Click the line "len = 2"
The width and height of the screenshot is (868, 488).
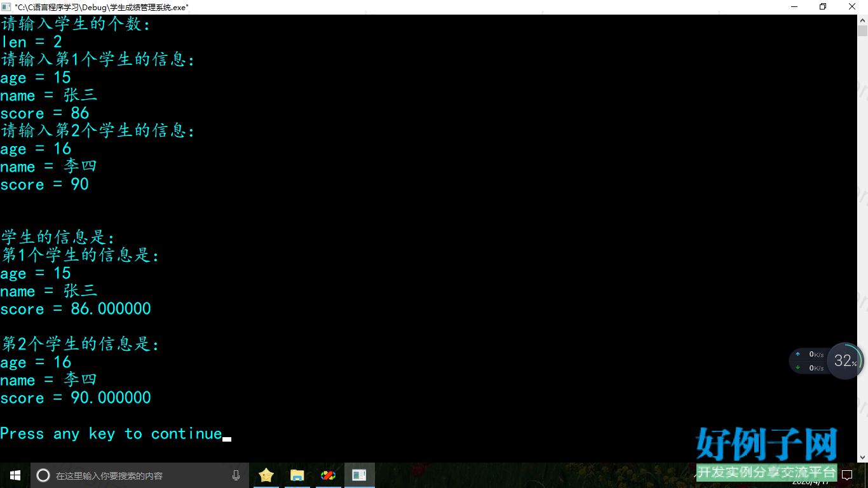(31, 42)
